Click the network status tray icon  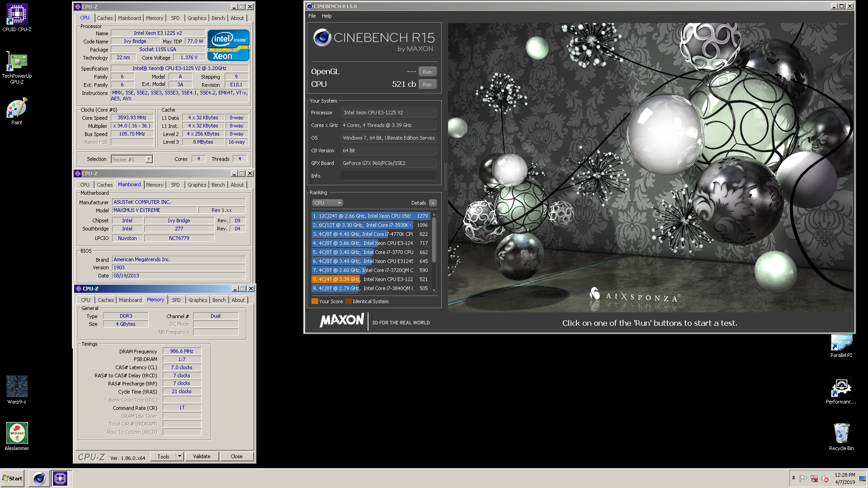click(814, 479)
